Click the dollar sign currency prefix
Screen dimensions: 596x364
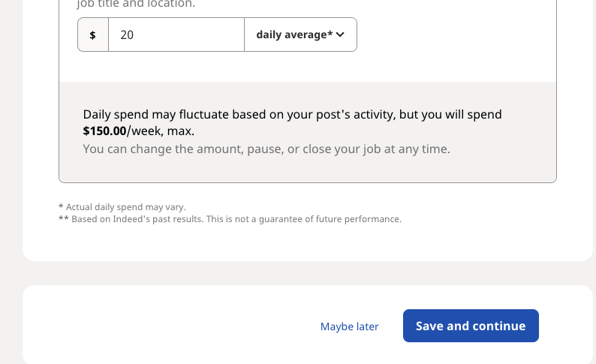[93, 35]
